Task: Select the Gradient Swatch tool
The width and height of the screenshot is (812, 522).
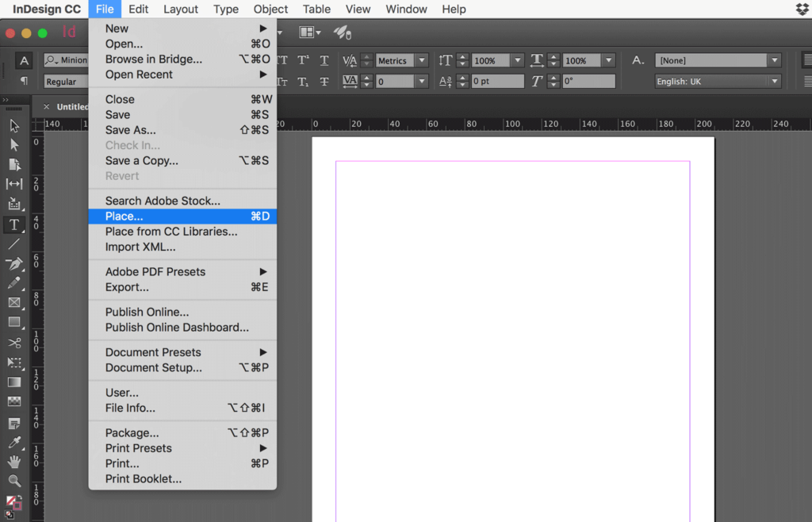Action: coord(13,382)
